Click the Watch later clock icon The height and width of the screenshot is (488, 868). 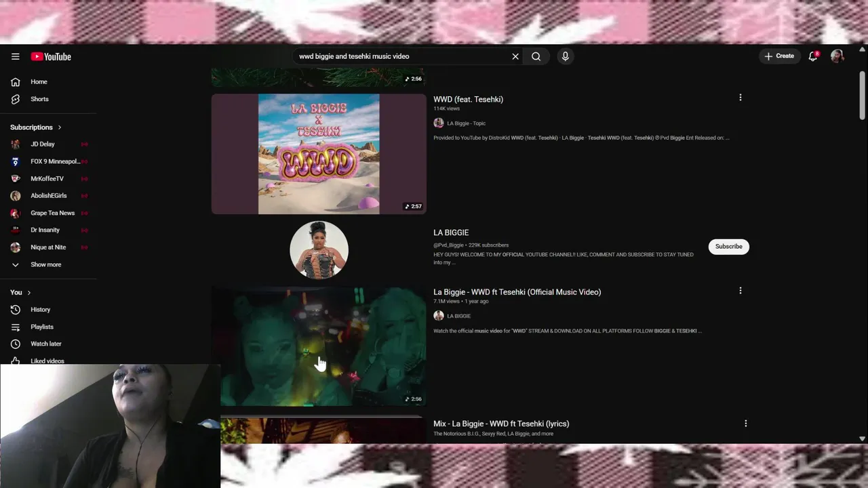click(x=16, y=344)
